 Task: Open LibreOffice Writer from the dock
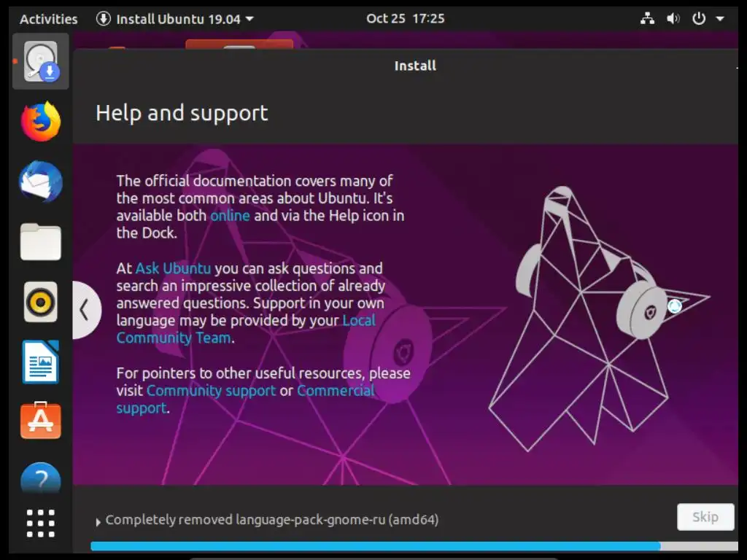[41, 362]
